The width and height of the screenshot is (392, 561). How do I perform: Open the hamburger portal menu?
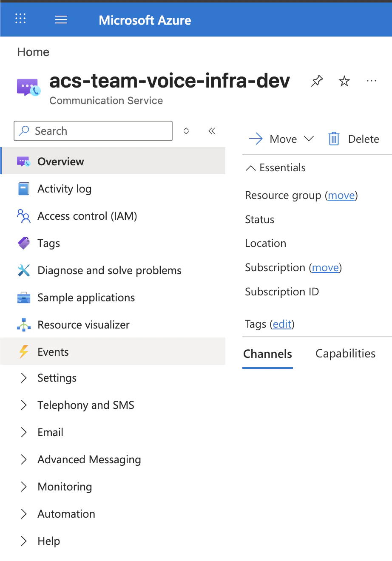tap(61, 20)
